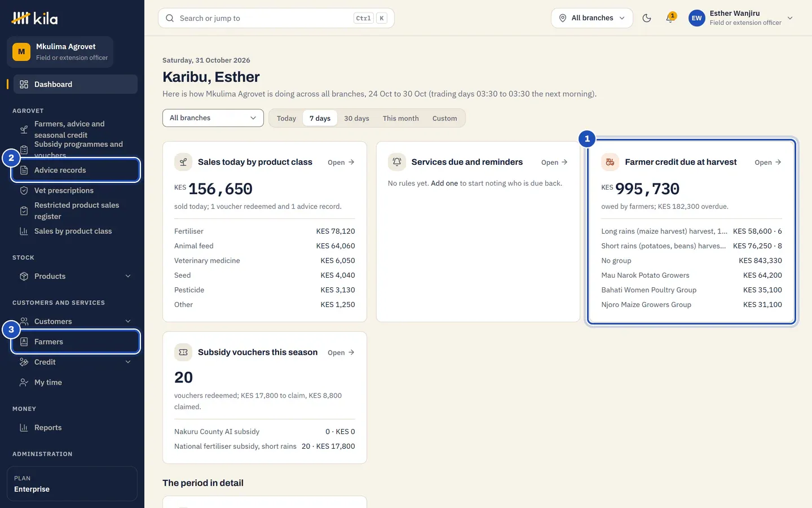Choose the This month tab
Viewport: 812px width, 508px height.
(401, 118)
